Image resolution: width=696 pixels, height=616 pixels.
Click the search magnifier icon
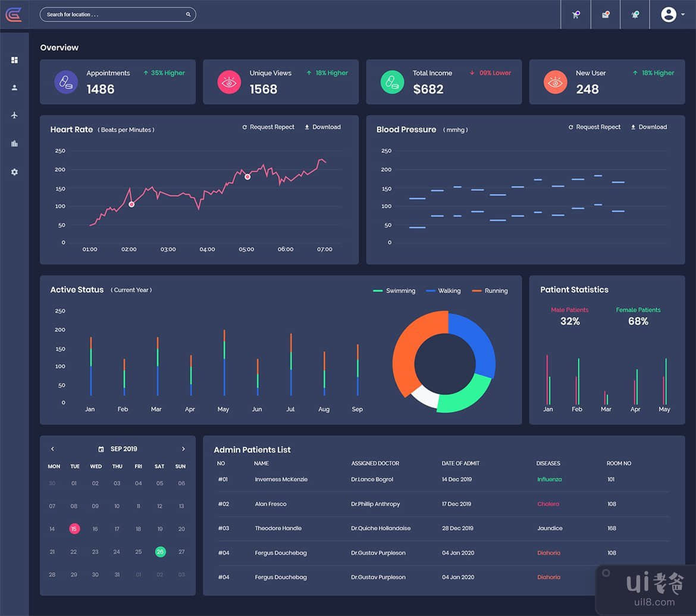[x=188, y=14]
